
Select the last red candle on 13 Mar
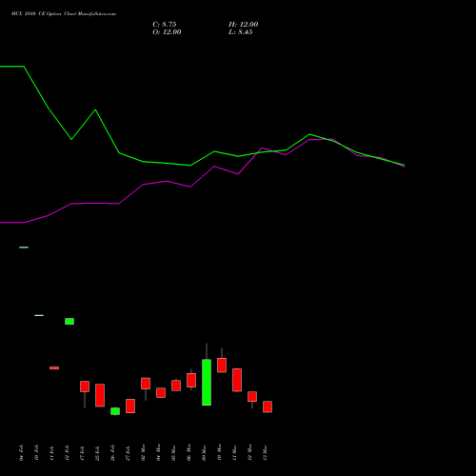click(268, 407)
